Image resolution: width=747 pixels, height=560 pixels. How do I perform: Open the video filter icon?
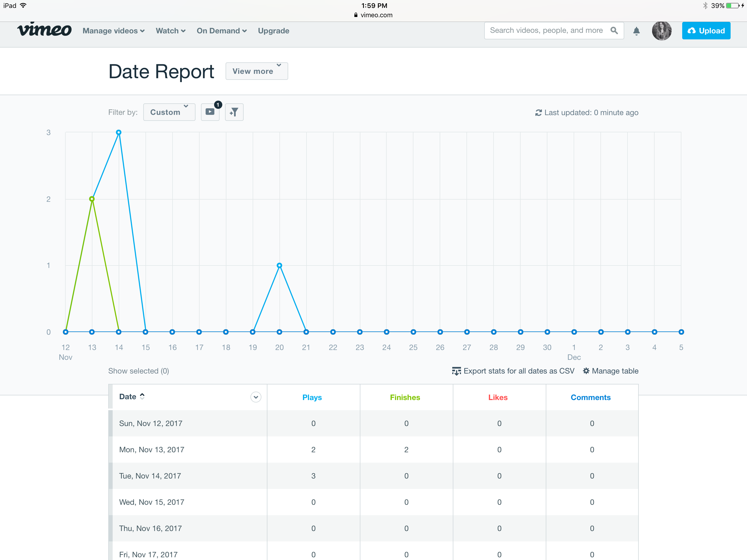pyautogui.click(x=210, y=112)
